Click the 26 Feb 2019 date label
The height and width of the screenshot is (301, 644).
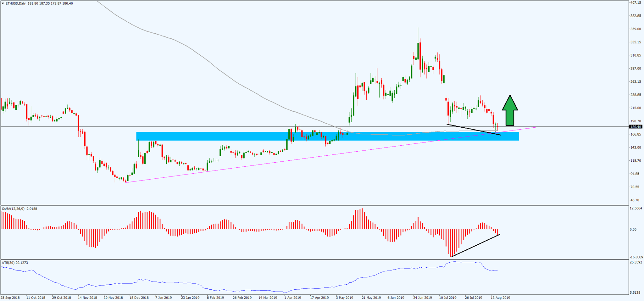(242, 298)
